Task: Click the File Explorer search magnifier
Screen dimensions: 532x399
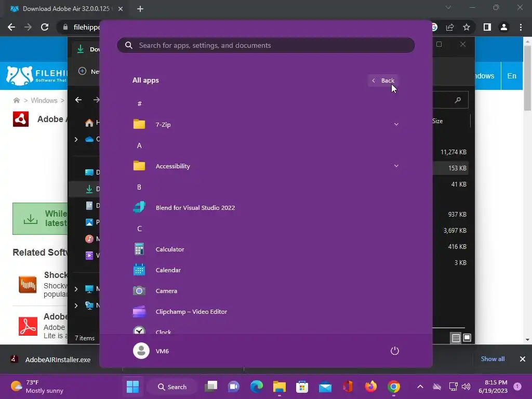Action: pyautogui.click(x=458, y=100)
